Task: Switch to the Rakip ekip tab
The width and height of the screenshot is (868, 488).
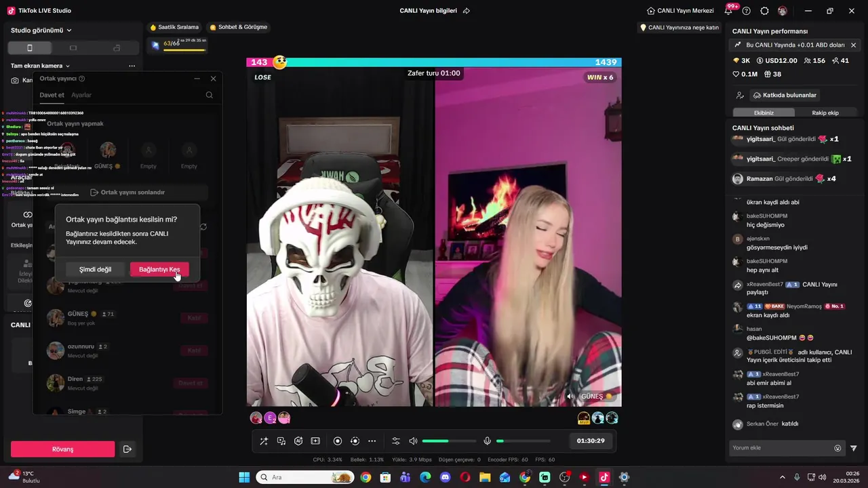Action: [825, 113]
